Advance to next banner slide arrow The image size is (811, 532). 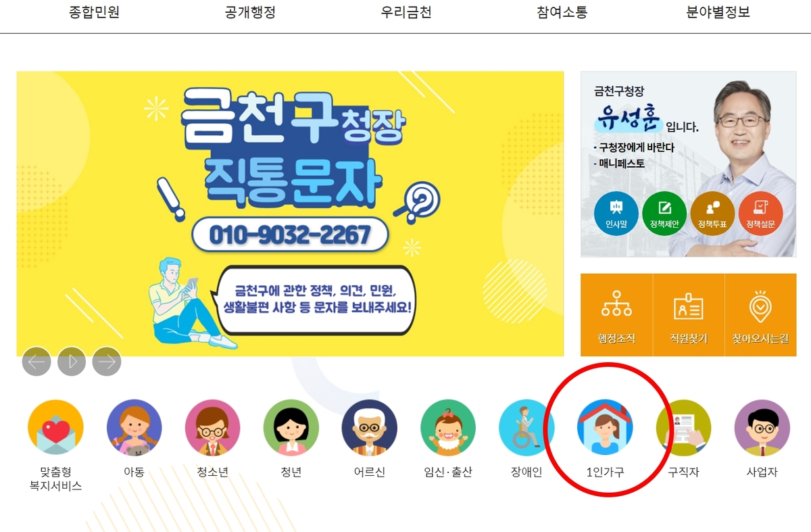(x=107, y=361)
